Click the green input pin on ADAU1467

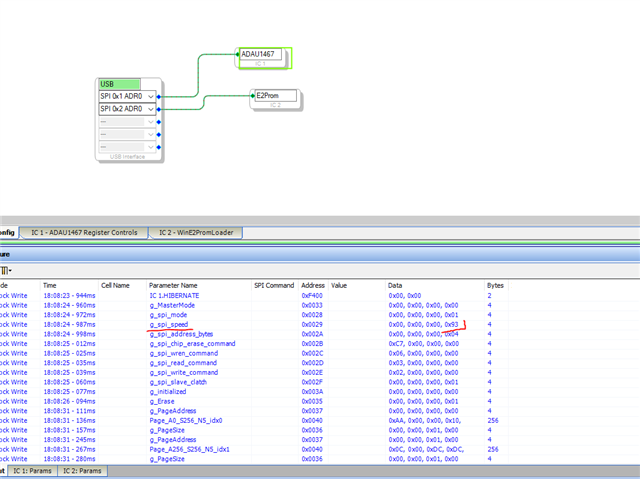coord(238,54)
